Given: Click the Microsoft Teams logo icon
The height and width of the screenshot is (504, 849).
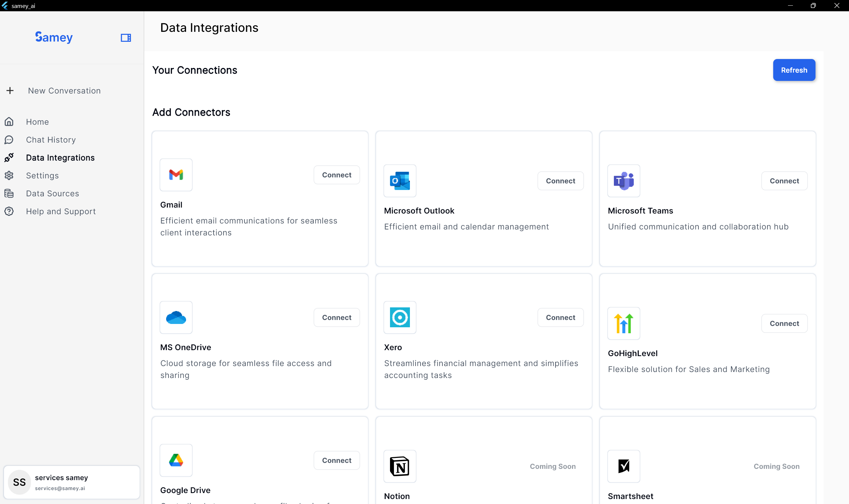Looking at the screenshot, I should (x=623, y=181).
